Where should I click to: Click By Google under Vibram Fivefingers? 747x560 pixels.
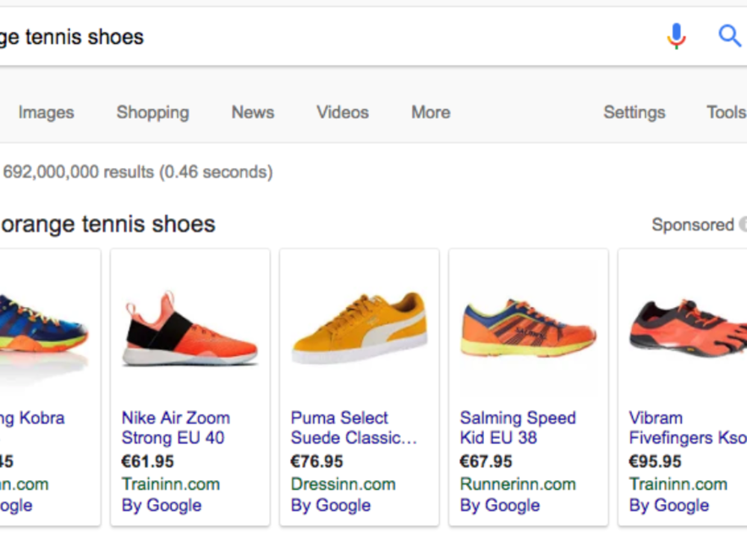coord(669,505)
